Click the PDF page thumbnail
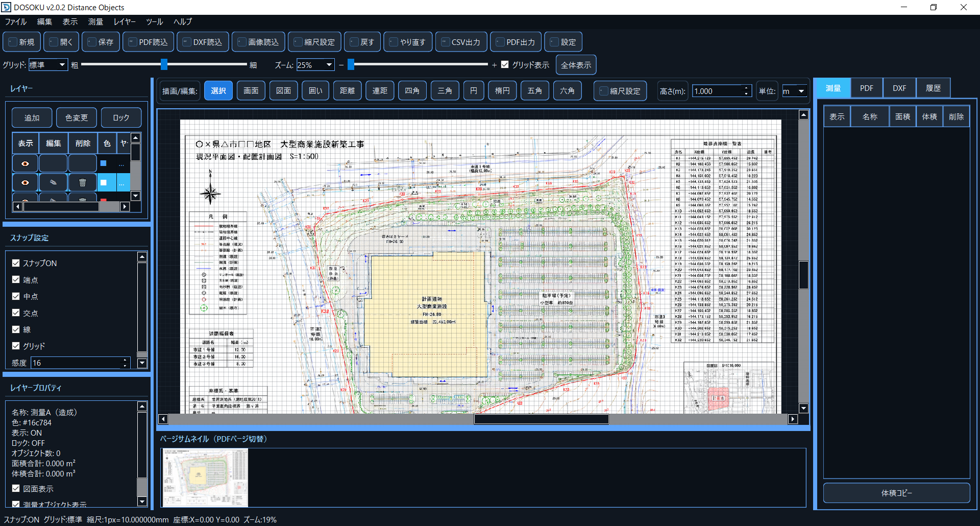Image resolution: width=980 pixels, height=526 pixels. pyautogui.click(x=205, y=478)
